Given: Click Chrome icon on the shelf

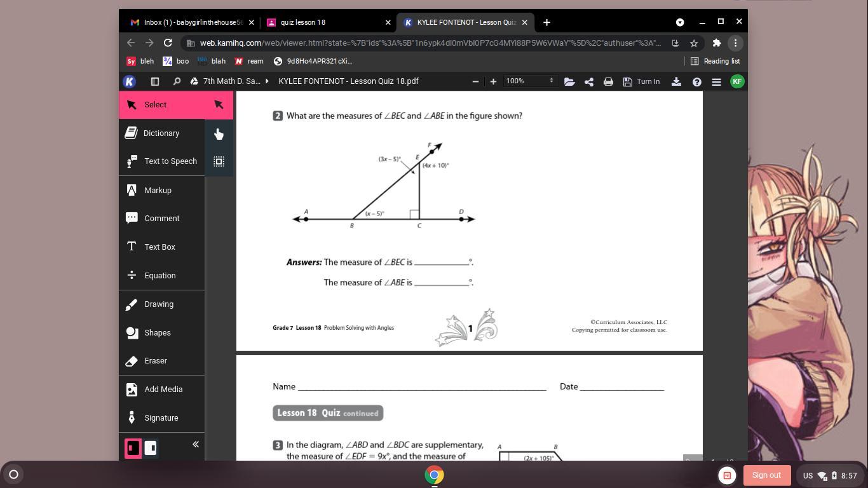Looking at the screenshot, I should coord(434,475).
